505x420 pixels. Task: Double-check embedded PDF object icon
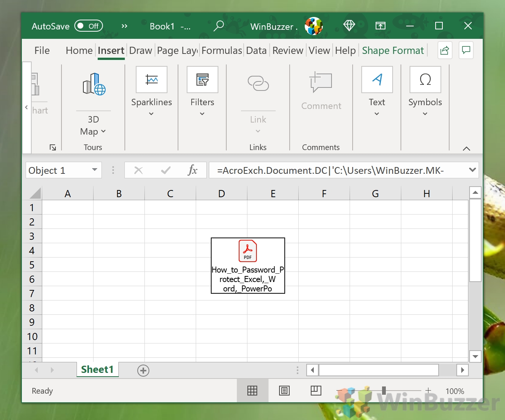click(x=248, y=251)
